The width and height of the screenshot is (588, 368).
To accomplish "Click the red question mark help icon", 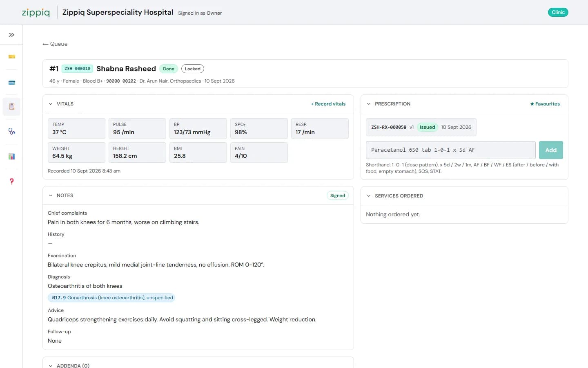I will pos(11,181).
